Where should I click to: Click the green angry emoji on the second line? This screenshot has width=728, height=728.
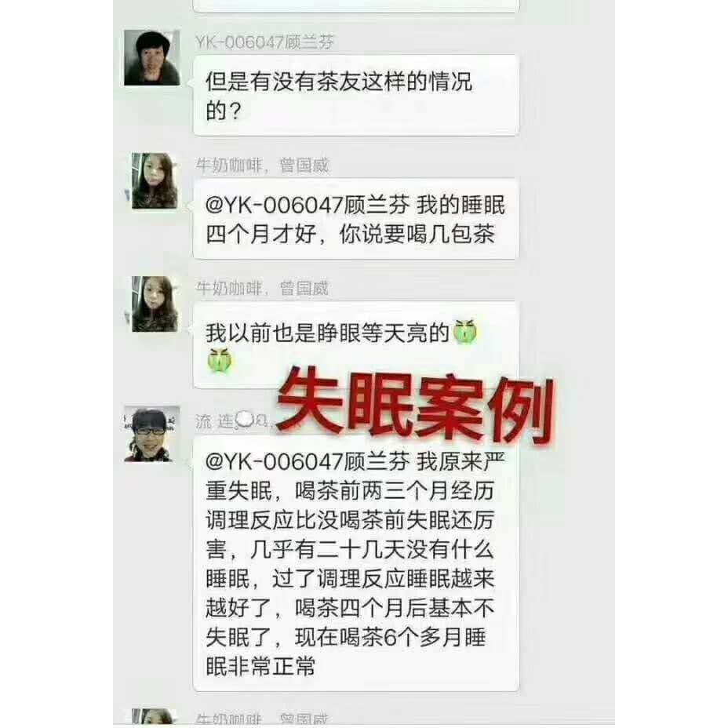click(219, 361)
